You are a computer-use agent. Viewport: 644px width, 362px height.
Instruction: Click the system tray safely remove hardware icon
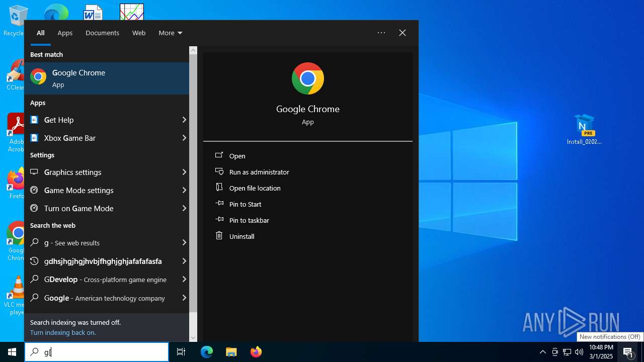[555, 352]
